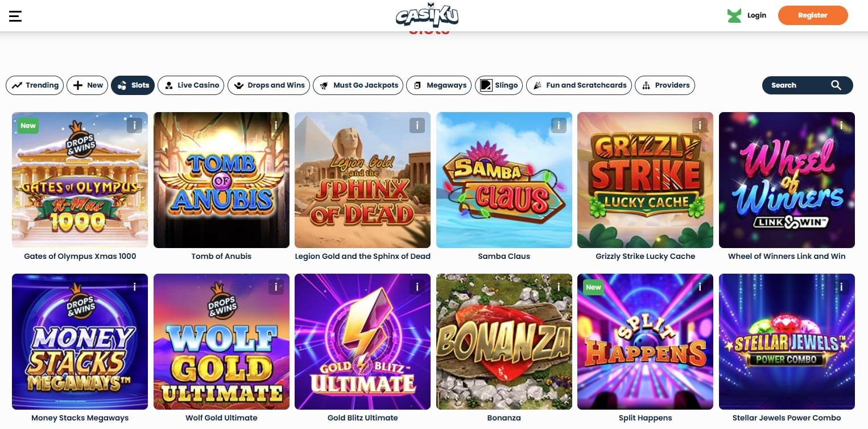Open Gates of Olympus Xmas 1000 thumbnail
Screen dimensions: 868x429
point(80,180)
